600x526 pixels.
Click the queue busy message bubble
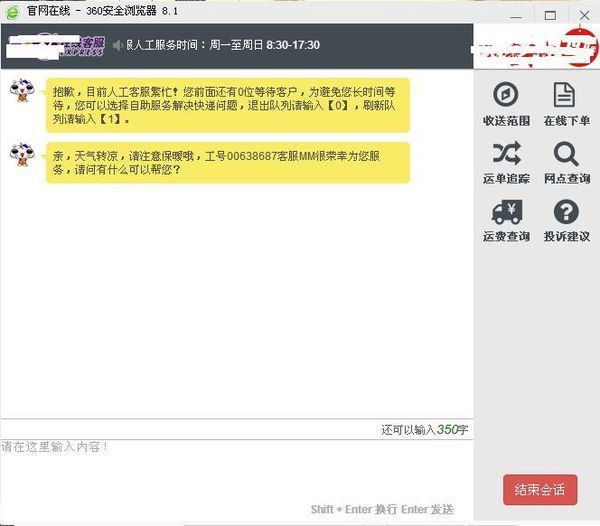pyautogui.click(x=228, y=102)
